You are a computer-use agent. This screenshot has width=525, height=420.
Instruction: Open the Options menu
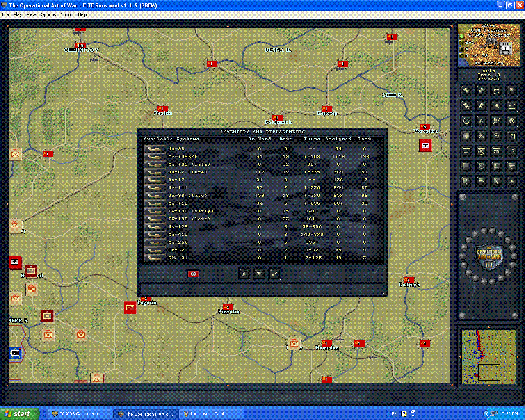click(x=48, y=14)
